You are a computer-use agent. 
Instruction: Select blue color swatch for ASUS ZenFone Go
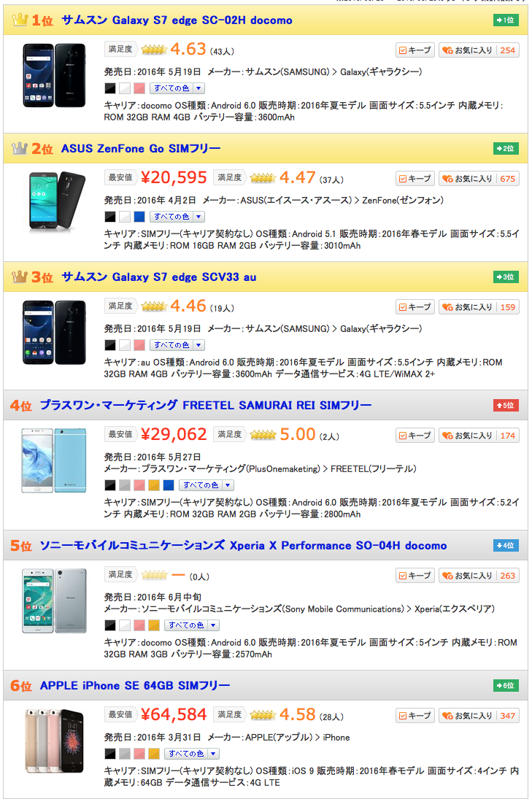pos(139,217)
